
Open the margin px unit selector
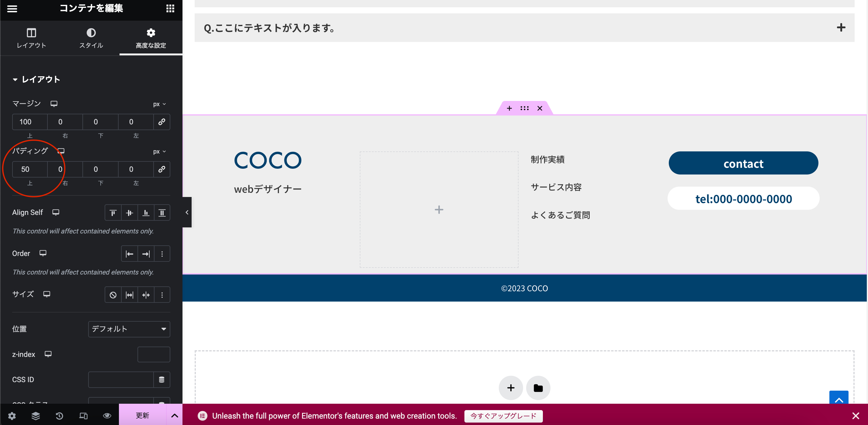(159, 104)
